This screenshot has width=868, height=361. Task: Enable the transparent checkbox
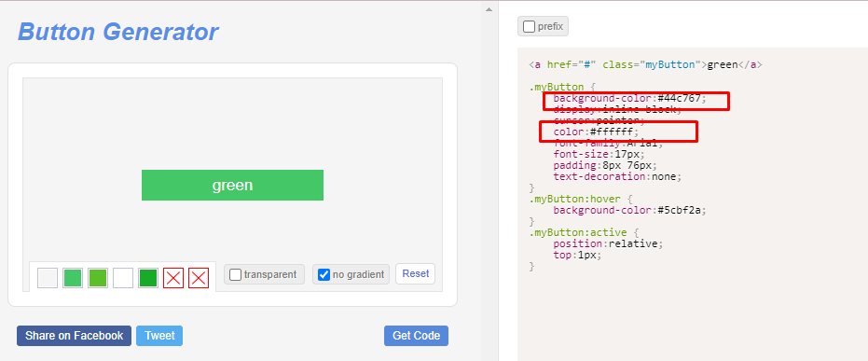click(x=235, y=274)
